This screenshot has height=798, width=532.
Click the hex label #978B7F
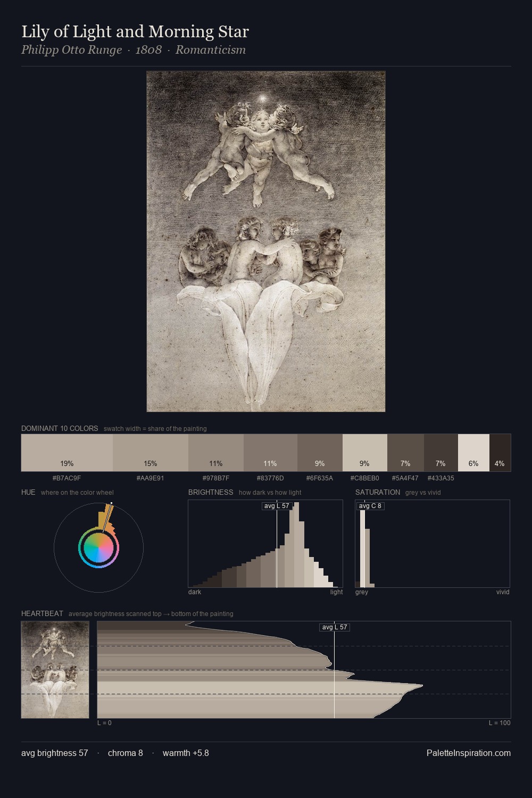click(216, 478)
